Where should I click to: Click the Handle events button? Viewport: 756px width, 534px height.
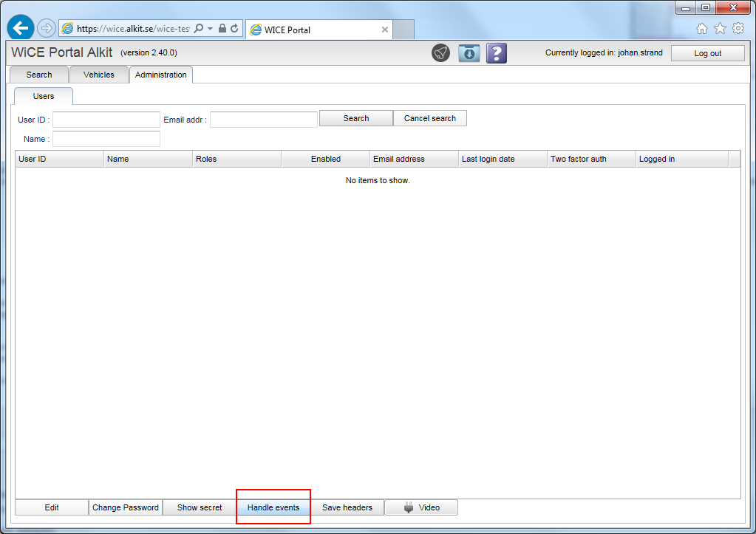point(273,507)
